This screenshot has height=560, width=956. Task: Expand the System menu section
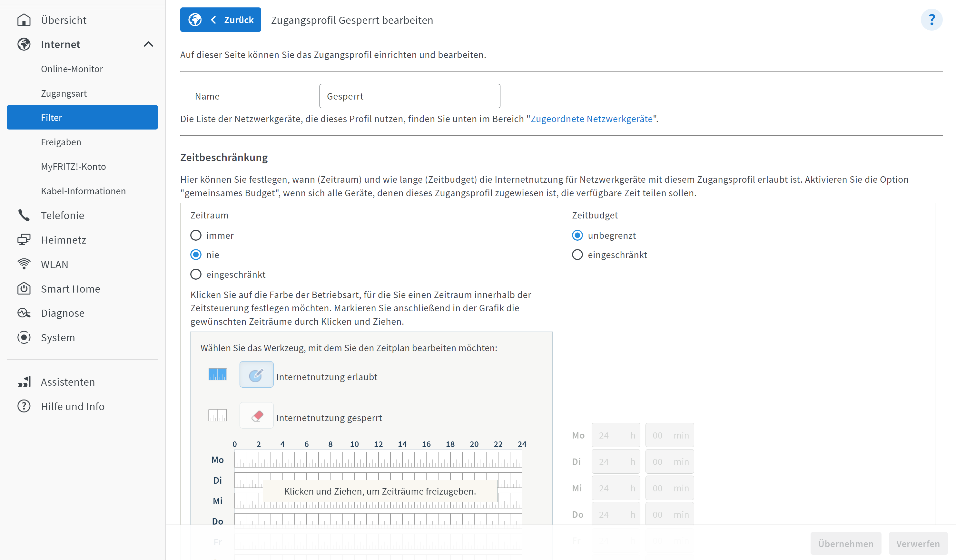point(58,337)
